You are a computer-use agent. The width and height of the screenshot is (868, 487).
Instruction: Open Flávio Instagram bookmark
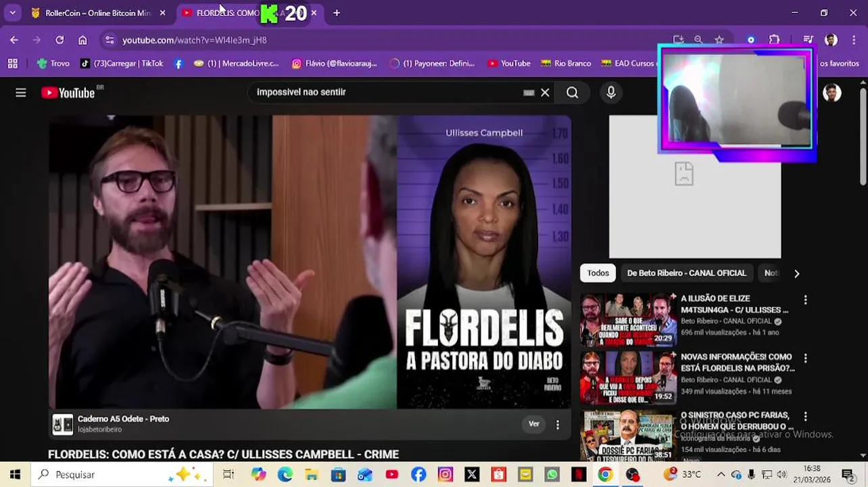coord(334,64)
